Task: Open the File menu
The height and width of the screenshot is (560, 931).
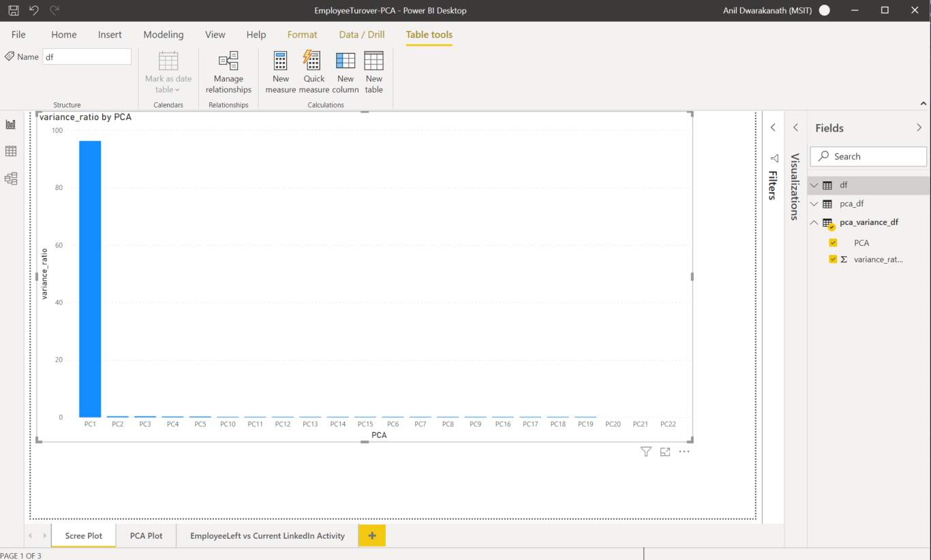Action: pyautogui.click(x=18, y=35)
